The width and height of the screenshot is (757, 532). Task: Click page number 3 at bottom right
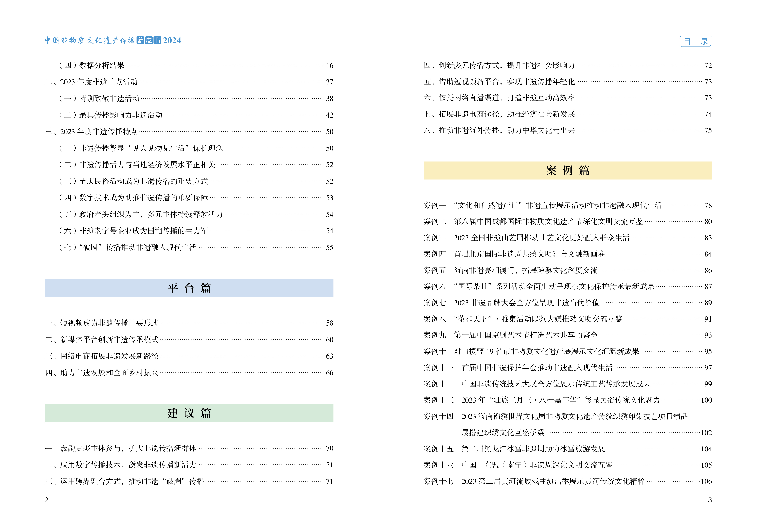pyautogui.click(x=710, y=500)
